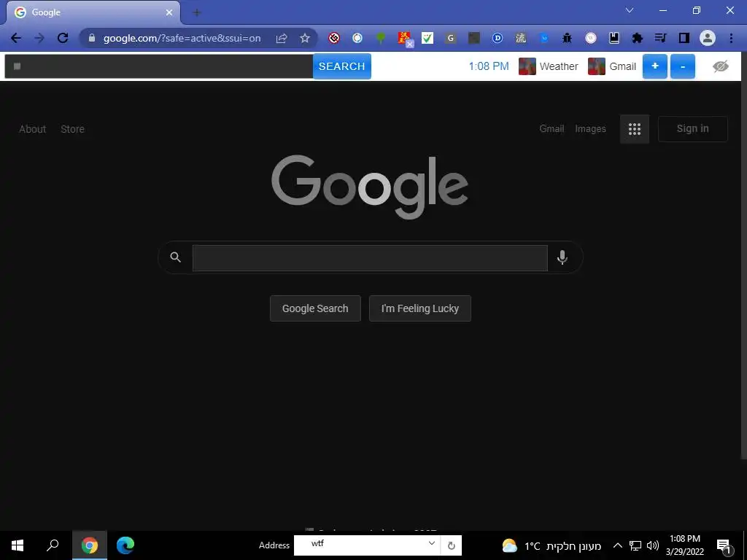
Task: Open the About link
Action: [32, 129]
